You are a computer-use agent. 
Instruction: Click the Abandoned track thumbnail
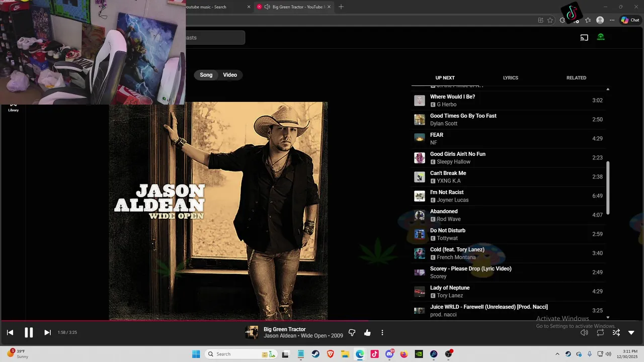pyautogui.click(x=420, y=215)
